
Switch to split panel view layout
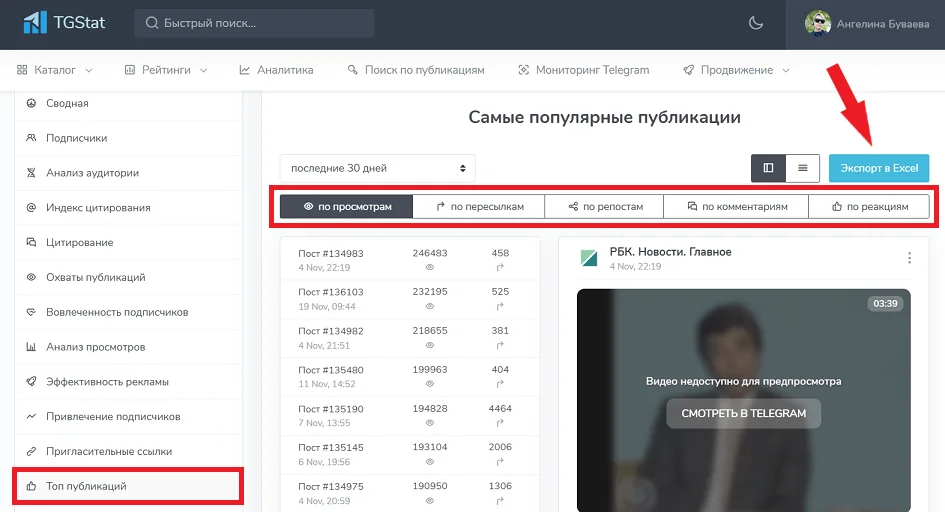point(768,168)
